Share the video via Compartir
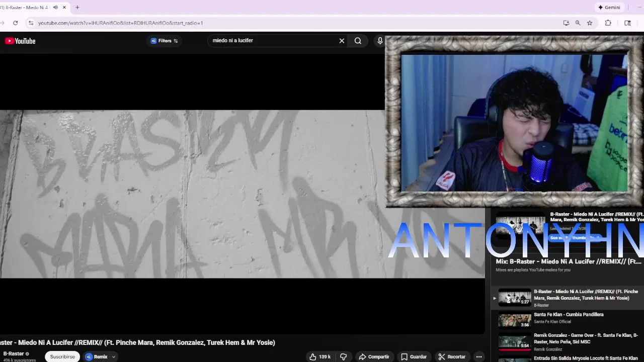644x362 pixels. pyautogui.click(x=374, y=356)
